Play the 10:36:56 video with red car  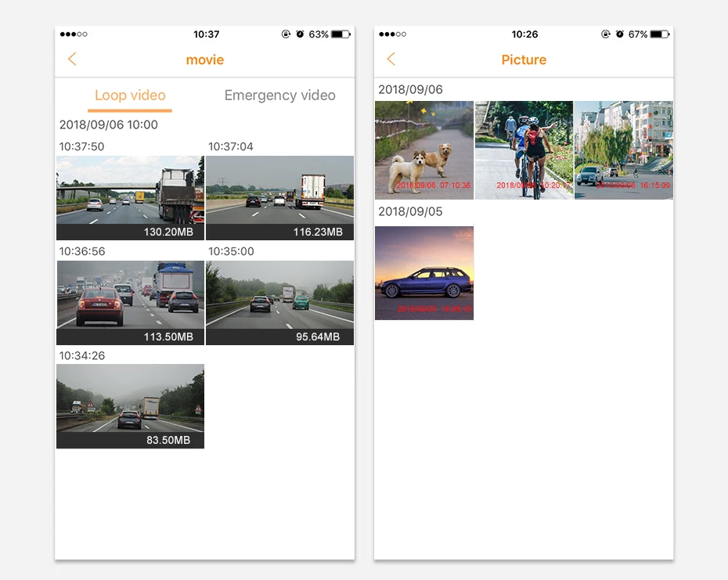131,303
